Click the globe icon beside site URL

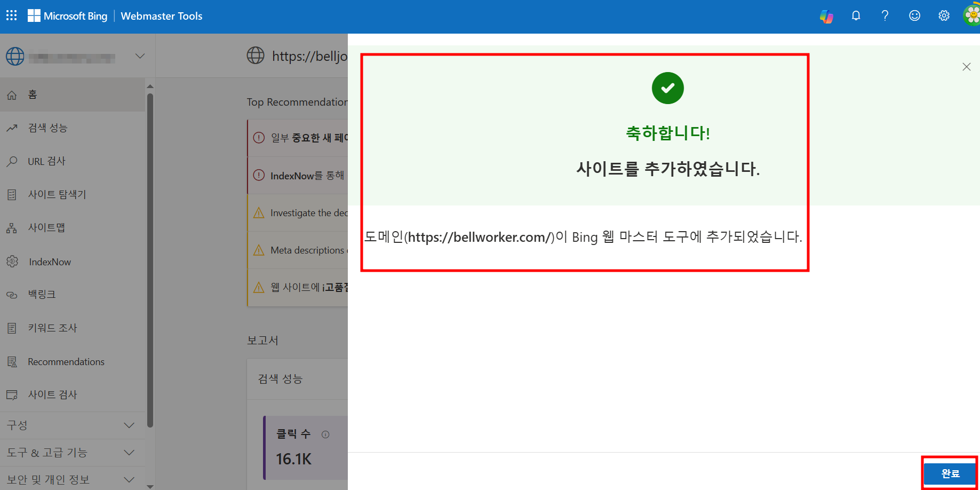pyautogui.click(x=256, y=56)
